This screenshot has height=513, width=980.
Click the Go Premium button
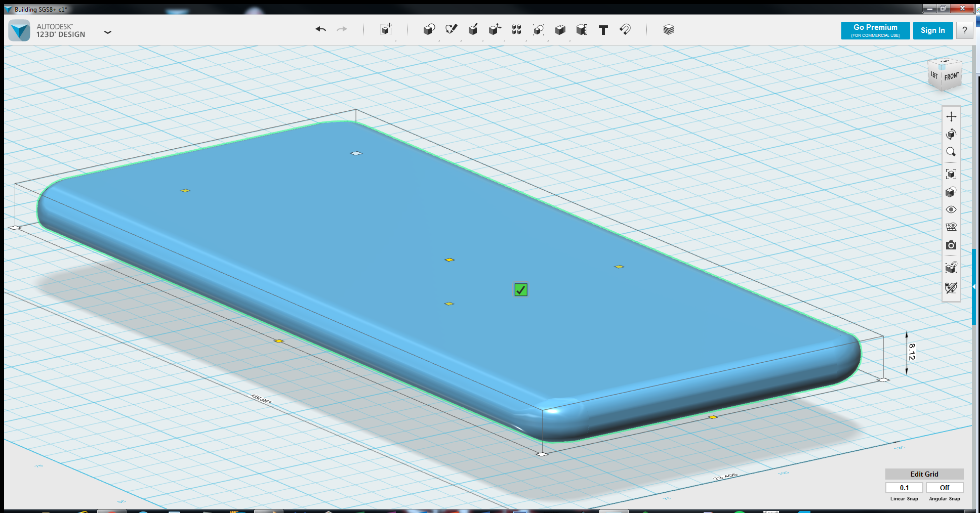[x=875, y=30]
